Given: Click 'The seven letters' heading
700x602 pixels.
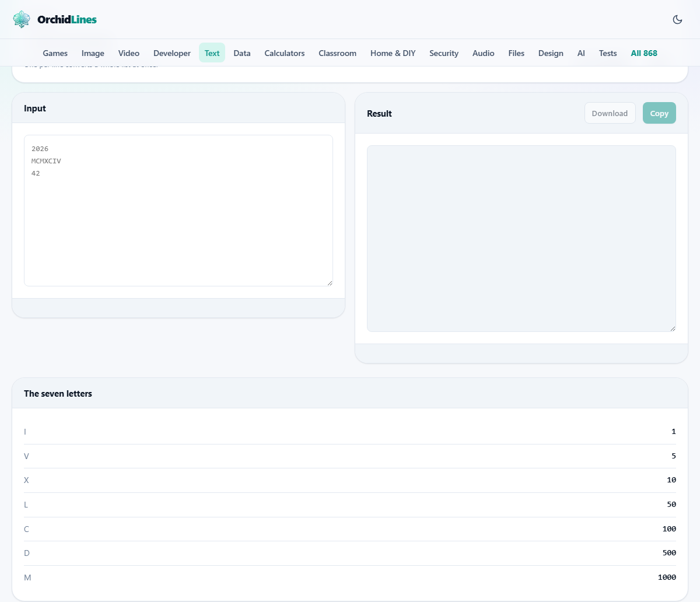Looking at the screenshot, I should pos(58,394).
